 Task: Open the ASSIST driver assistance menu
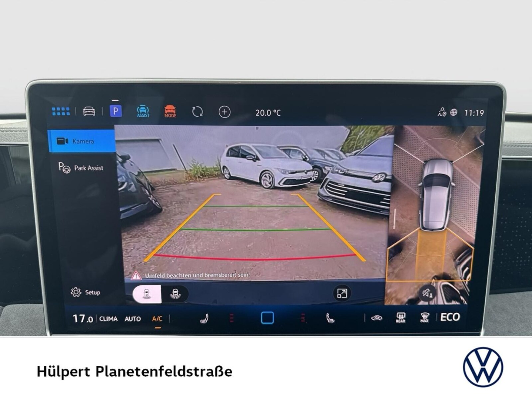[143, 111]
